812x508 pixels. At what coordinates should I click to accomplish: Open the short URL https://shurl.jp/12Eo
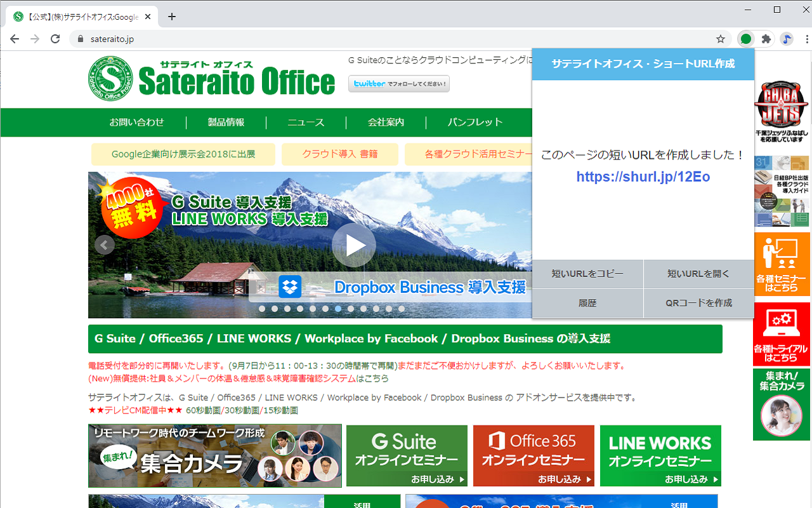coord(643,177)
